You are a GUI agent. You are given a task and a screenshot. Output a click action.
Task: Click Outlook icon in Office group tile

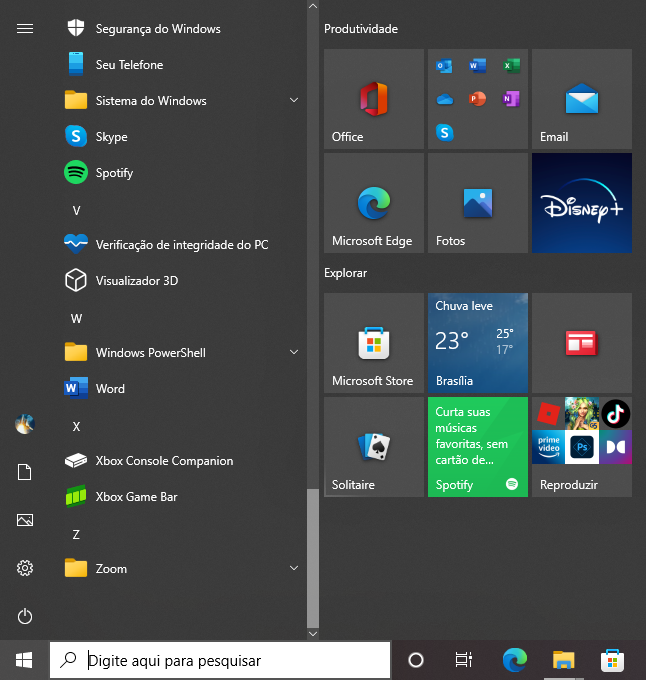coord(444,66)
